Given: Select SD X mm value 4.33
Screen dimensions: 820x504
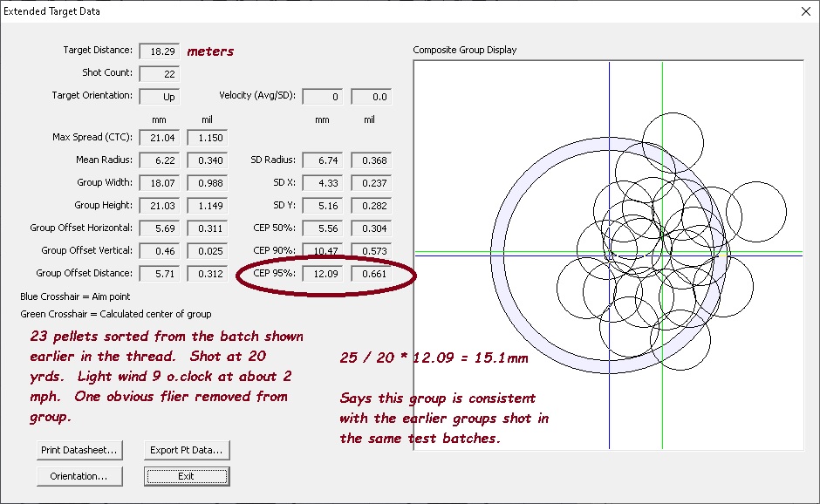Looking at the screenshot, I should tap(323, 183).
